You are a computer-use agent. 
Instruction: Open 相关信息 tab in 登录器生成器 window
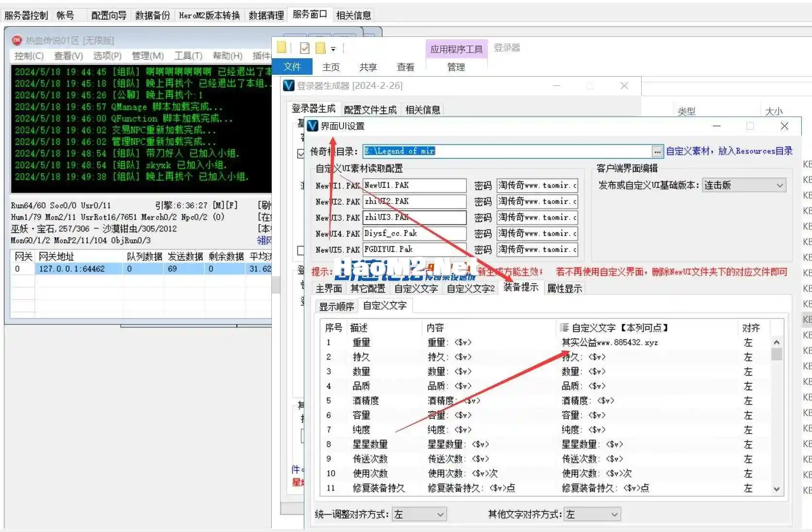coord(423,110)
